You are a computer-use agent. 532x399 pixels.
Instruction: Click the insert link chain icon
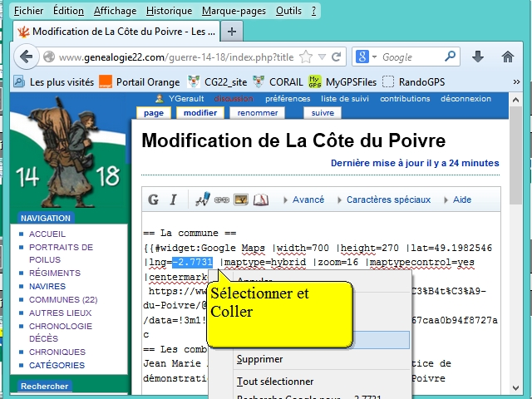coord(222,199)
